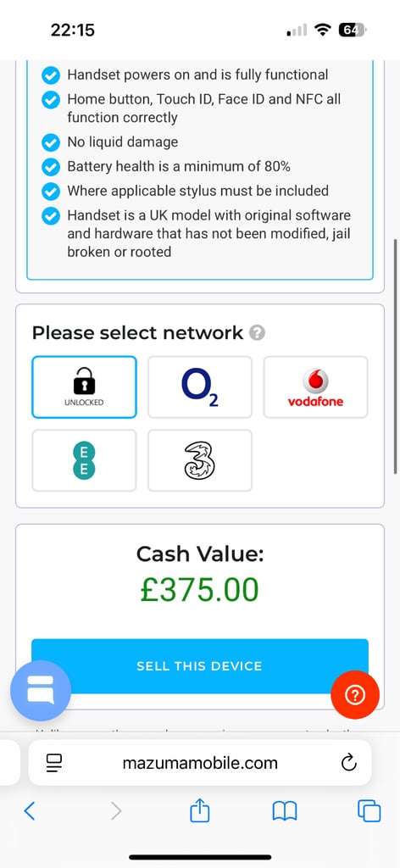Tap the Safari page settings icon
This screenshot has height=868, width=400.
pos(54,764)
